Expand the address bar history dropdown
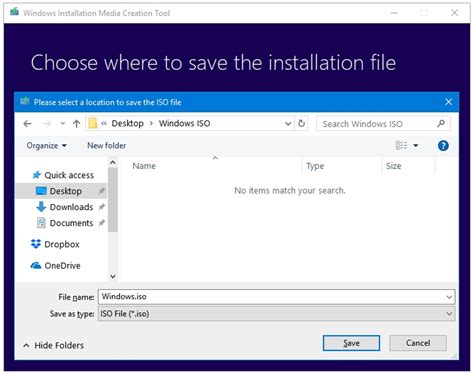Image resolution: width=474 pixels, height=375 pixels. click(x=288, y=124)
